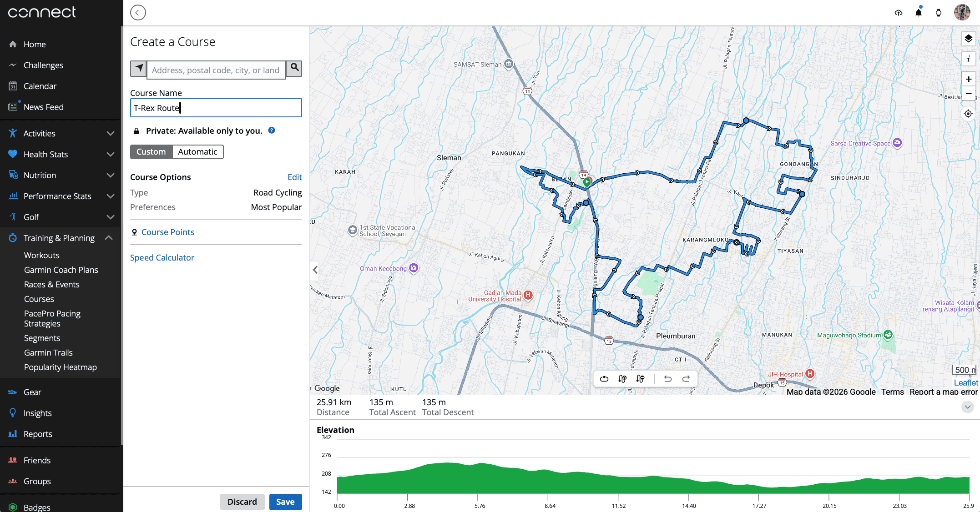Open the map layers icon
This screenshot has width=980, height=512.
(x=968, y=39)
